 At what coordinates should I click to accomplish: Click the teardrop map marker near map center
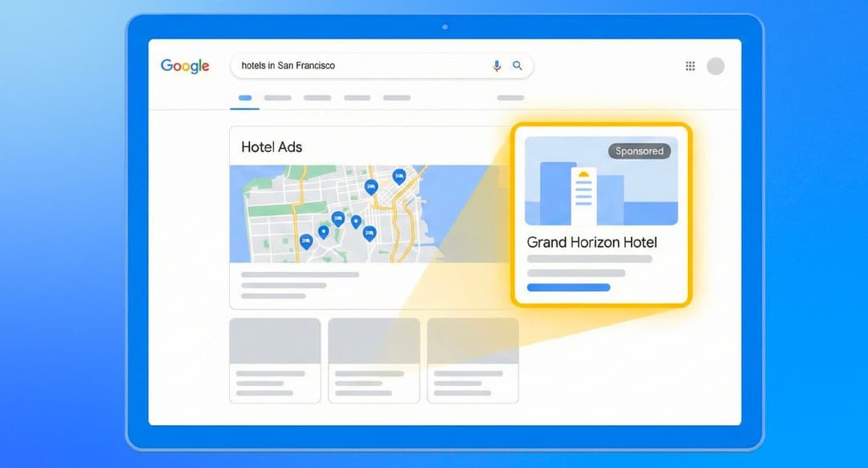(357, 223)
